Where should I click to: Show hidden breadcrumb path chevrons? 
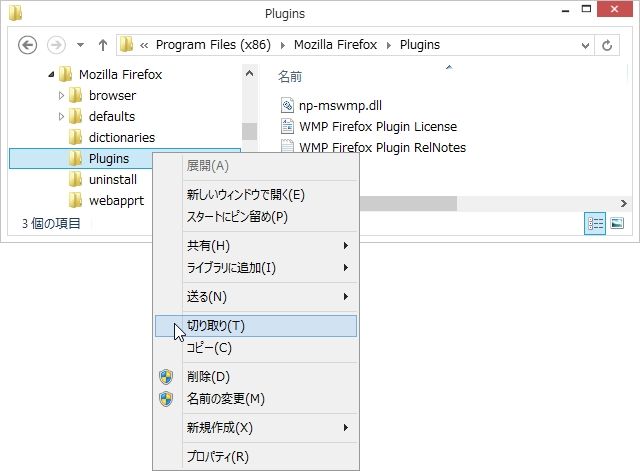coord(144,45)
